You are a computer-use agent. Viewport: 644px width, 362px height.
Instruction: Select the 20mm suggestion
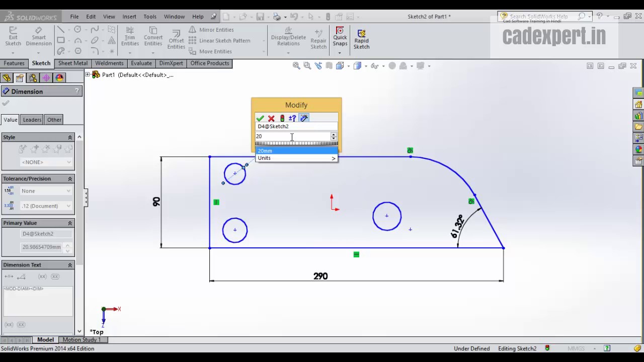[296, 151]
